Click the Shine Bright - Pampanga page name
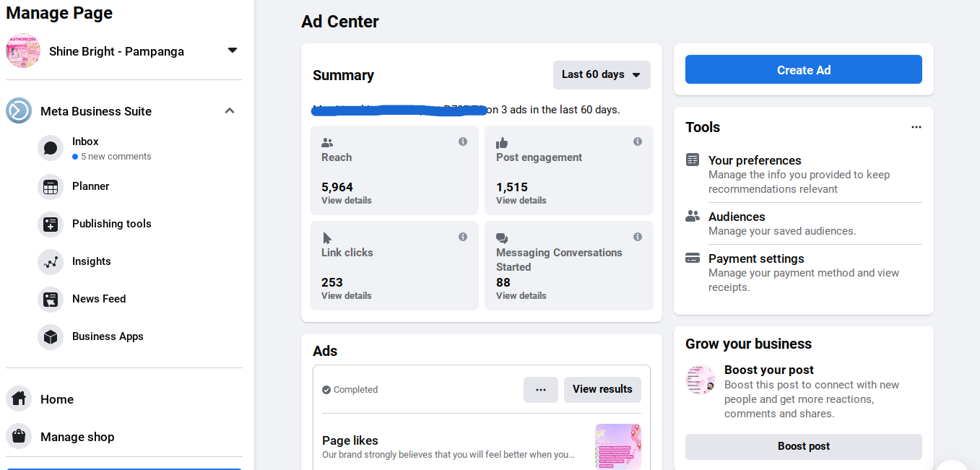 point(116,51)
